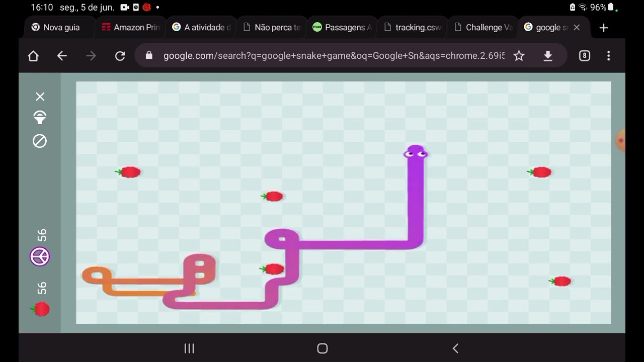The image size is (644, 362).
Task: Click the apple next to the pink snake body
Action: point(273,269)
